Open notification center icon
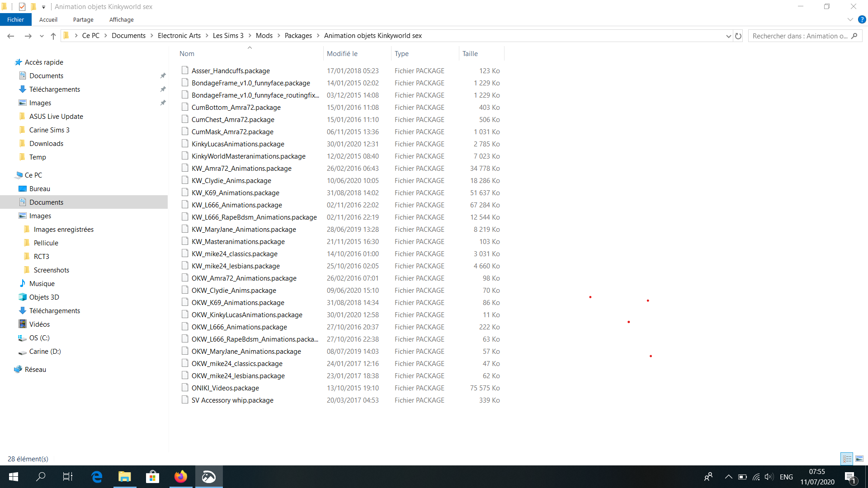The image size is (868, 488). pyautogui.click(x=850, y=477)
